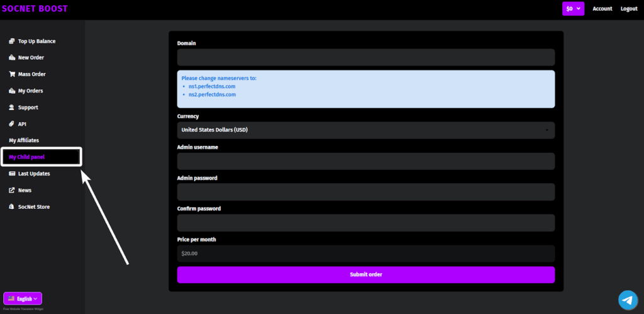Click the News external link icon
Viewport: 644px width, 314px height.
click(12, 190)
